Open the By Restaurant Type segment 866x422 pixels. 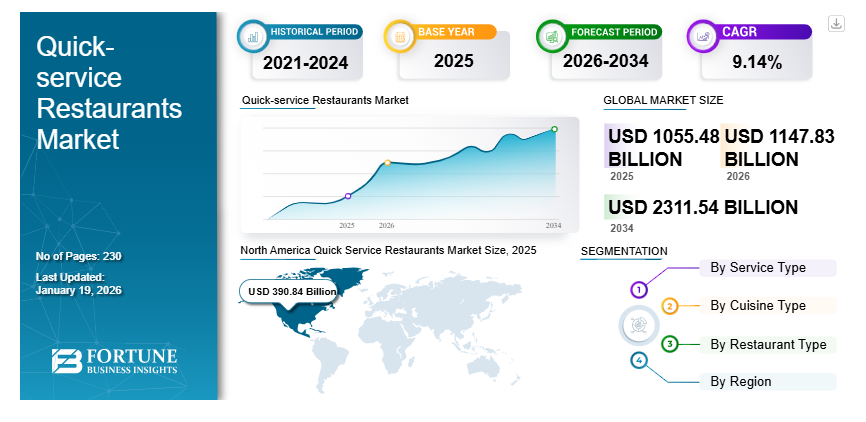pyautogui.click(x=768, y=344)
